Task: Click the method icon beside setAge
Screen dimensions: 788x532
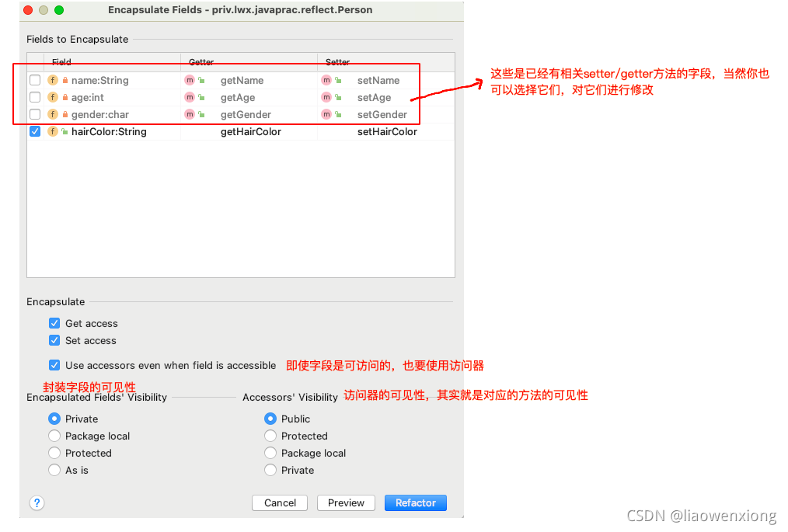Action: [326, 97]
